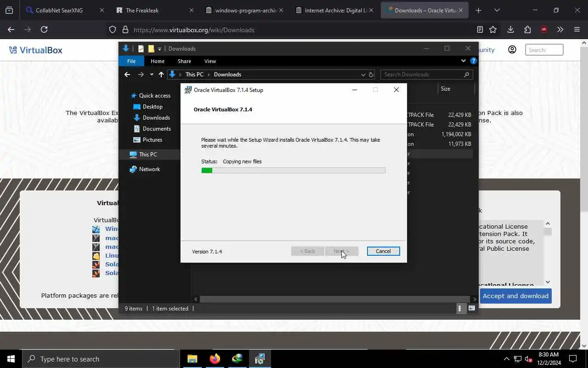Viewport: 588px width, 368px height.
Task: Open the View ribbon tab in explorer
Action: [x=210, y=61]
